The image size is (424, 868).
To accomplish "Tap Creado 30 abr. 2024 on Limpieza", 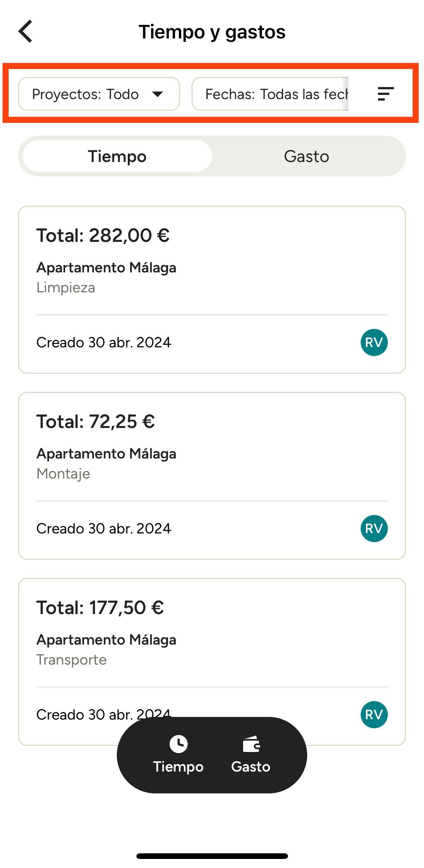I will [x=104, y=342].
